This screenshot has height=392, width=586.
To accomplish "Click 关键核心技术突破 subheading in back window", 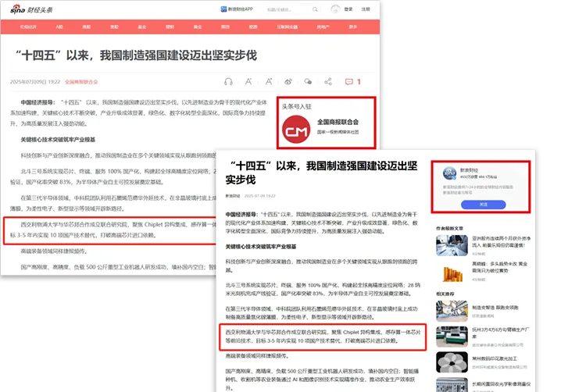I will [58, 140].
